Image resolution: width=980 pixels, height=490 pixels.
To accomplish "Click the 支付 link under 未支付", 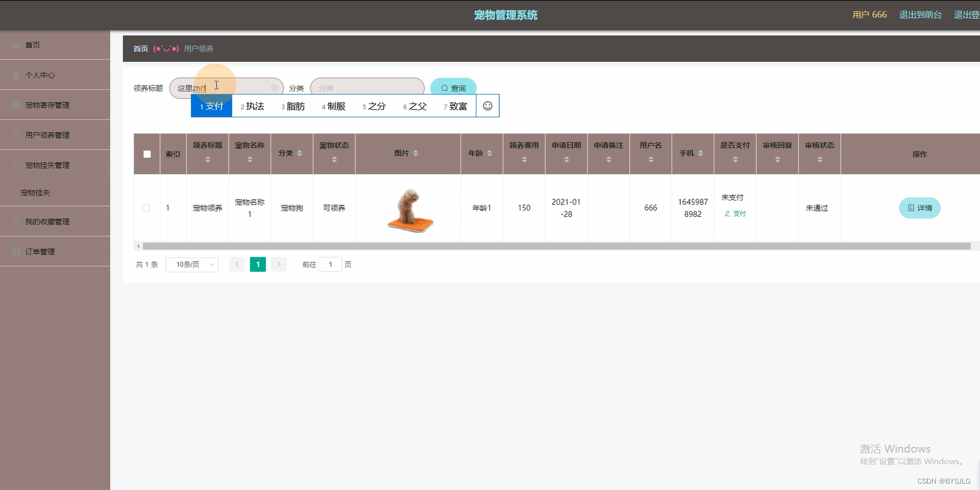I will [x=735, y=214].
